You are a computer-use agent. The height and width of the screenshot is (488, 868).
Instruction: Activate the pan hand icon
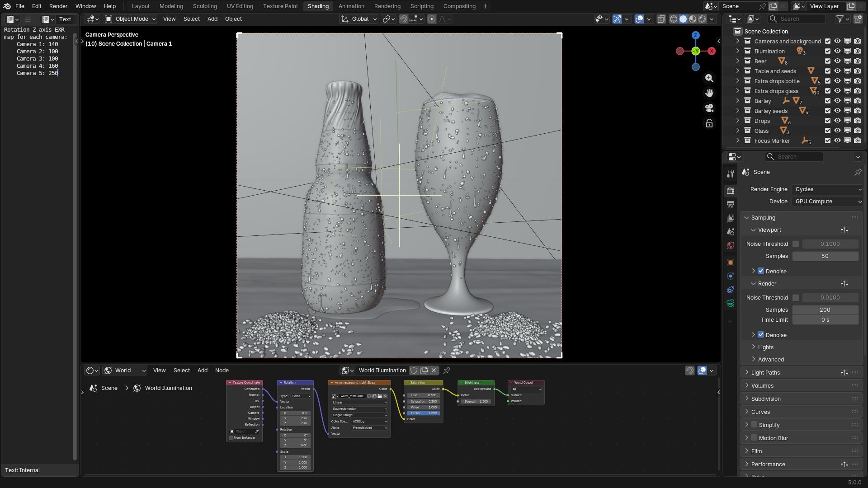tap(709, 93)
